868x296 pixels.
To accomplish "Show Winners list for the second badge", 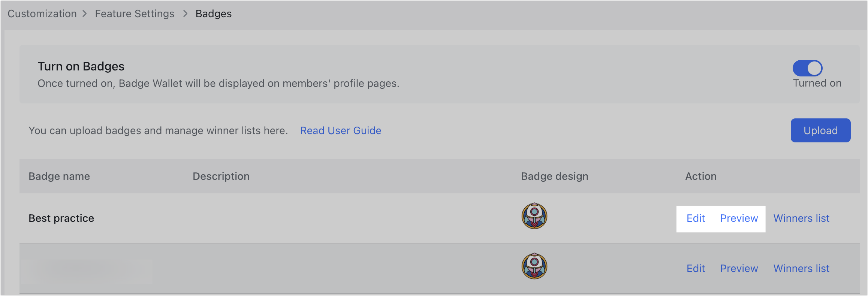I will point(801,268).
